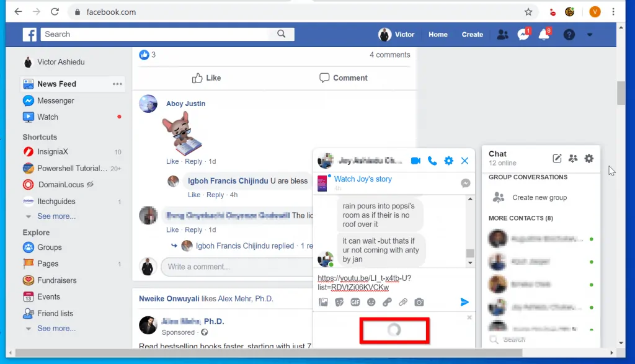The image size is (635, 364).
Task: Expand See more under Explore
Action: click(58, 330)
